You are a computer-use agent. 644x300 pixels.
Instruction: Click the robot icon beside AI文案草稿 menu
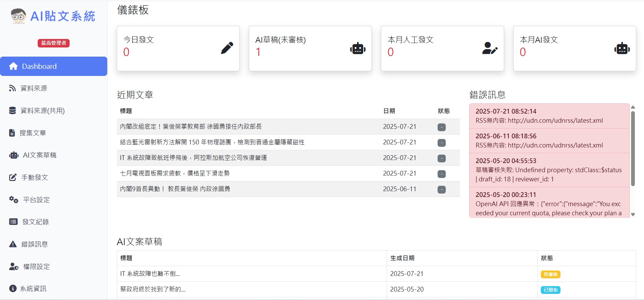14,155
